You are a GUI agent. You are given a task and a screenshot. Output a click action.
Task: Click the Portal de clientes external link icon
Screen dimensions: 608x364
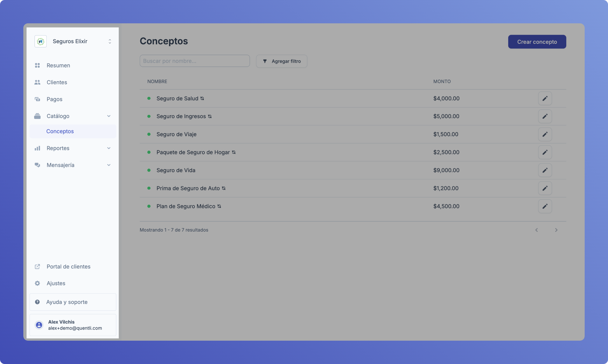point(37,267)
